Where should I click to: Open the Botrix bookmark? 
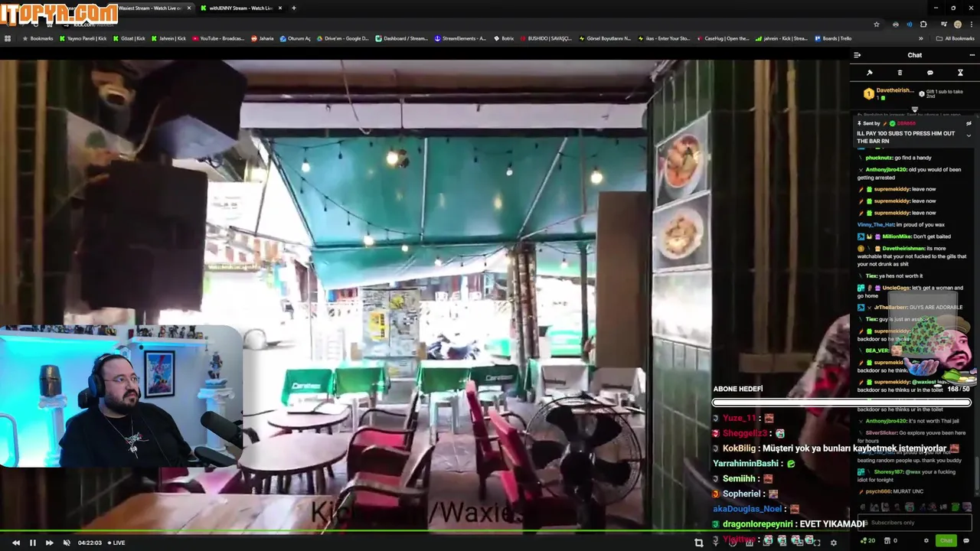(x=504, y=38)
